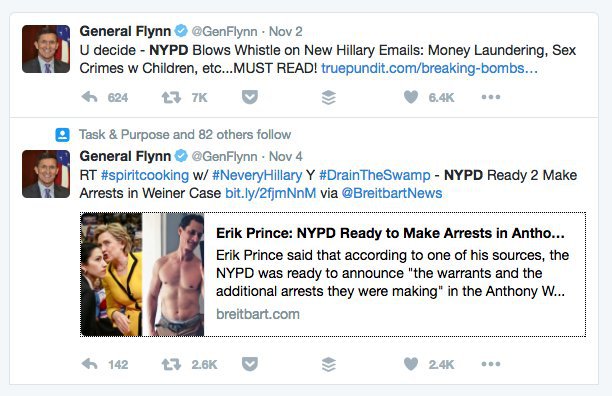Reply to the Nov 2 Flynn tweet
The height and width of the screenshot is (396, 612).
tap(89, 97)
